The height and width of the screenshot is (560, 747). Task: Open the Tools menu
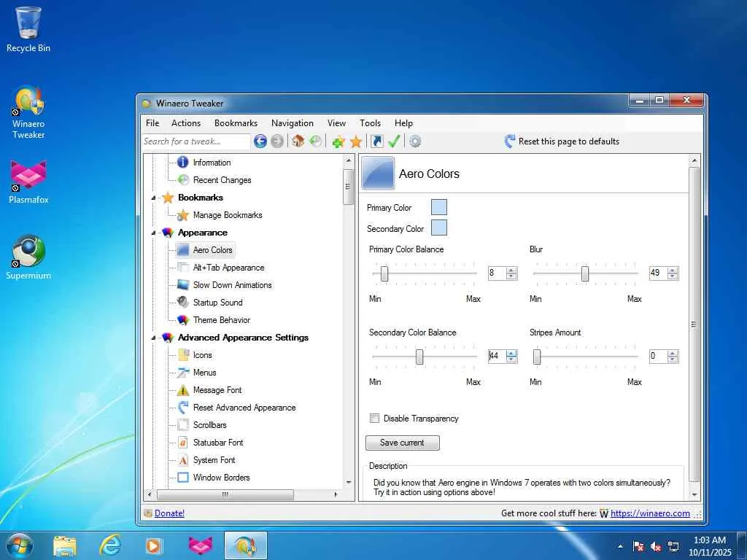pyautogui.click(x=370, y=123)
